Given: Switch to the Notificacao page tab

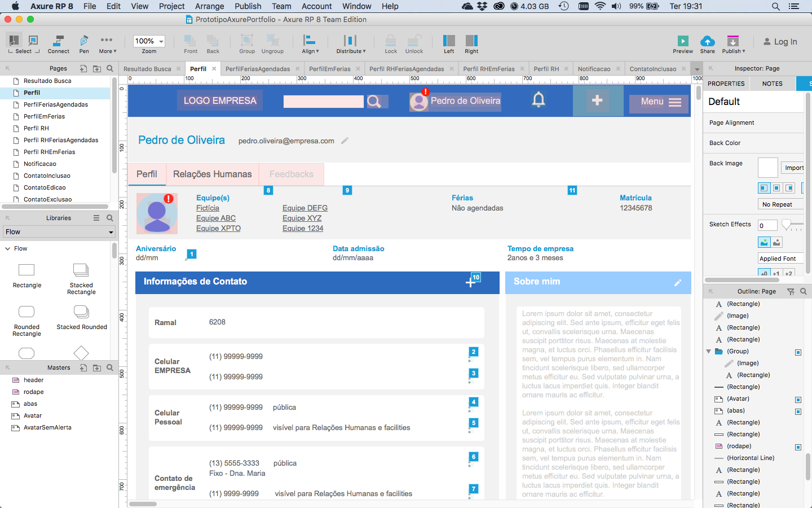Looking at the screenshot, I should pyautogui.click(x=594, y=69).
